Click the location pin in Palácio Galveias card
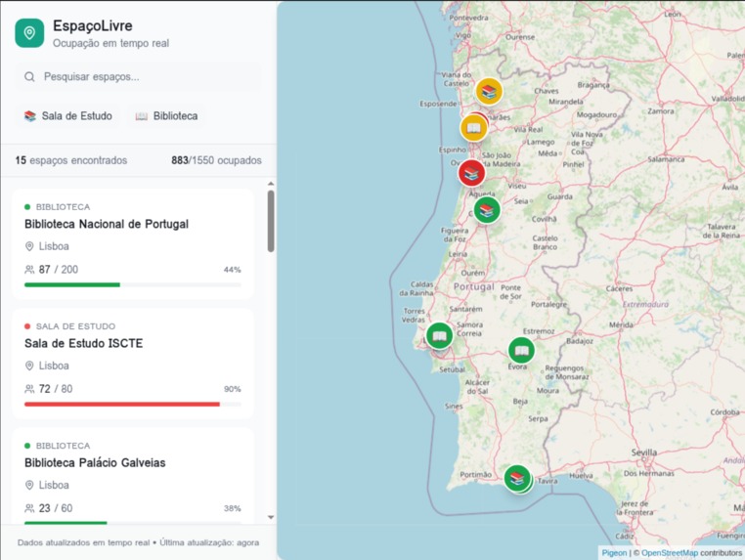Screen dimensions: 745x560 point(29,485)
